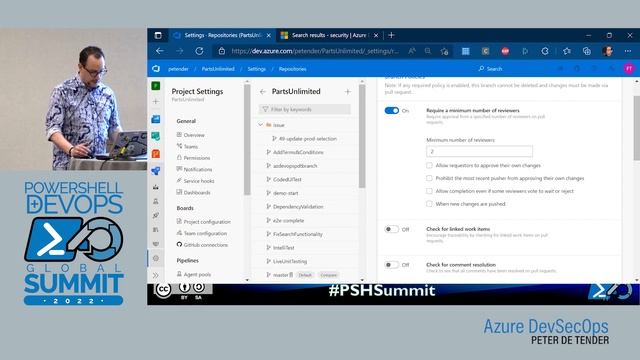Viewport: 640px width, 360px height.
Task: Click the browser profile picture
Action: point(607,51)
